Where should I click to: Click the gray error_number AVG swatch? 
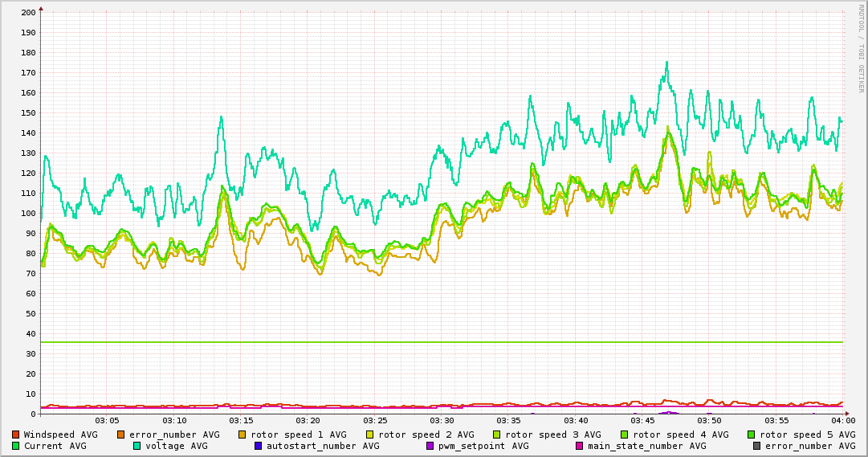click(756, 446)
